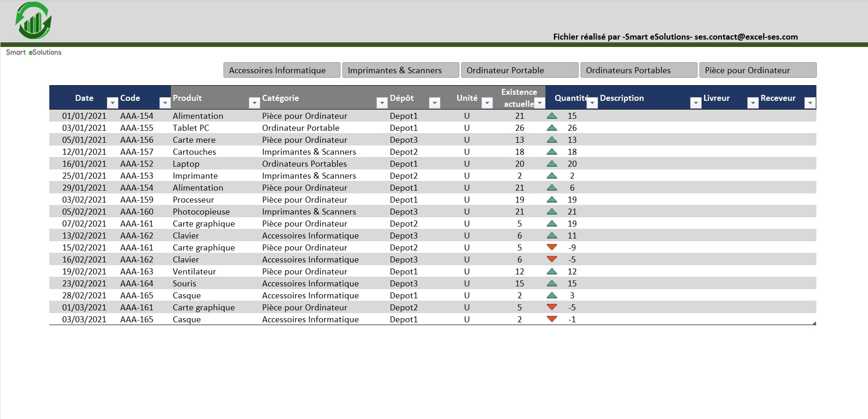Choose the Ordinateur Portable slicer button
This screenshot has height=419, width=868.
point(519,70)
